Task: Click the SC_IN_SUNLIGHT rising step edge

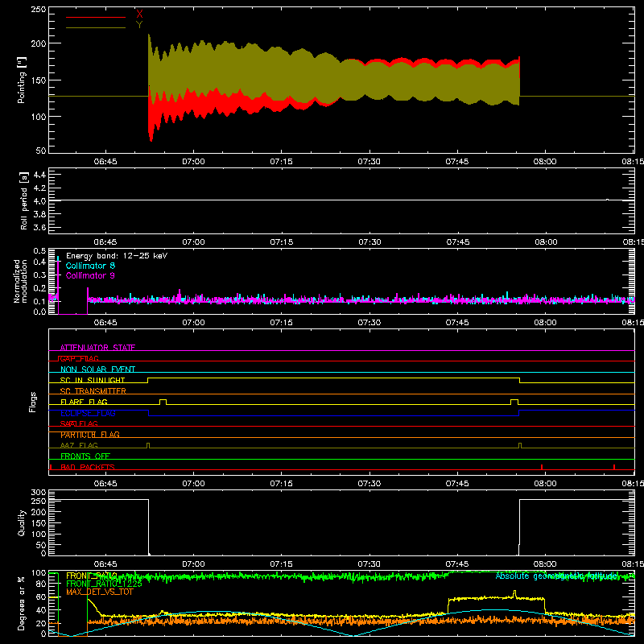Action: point(148,380)
